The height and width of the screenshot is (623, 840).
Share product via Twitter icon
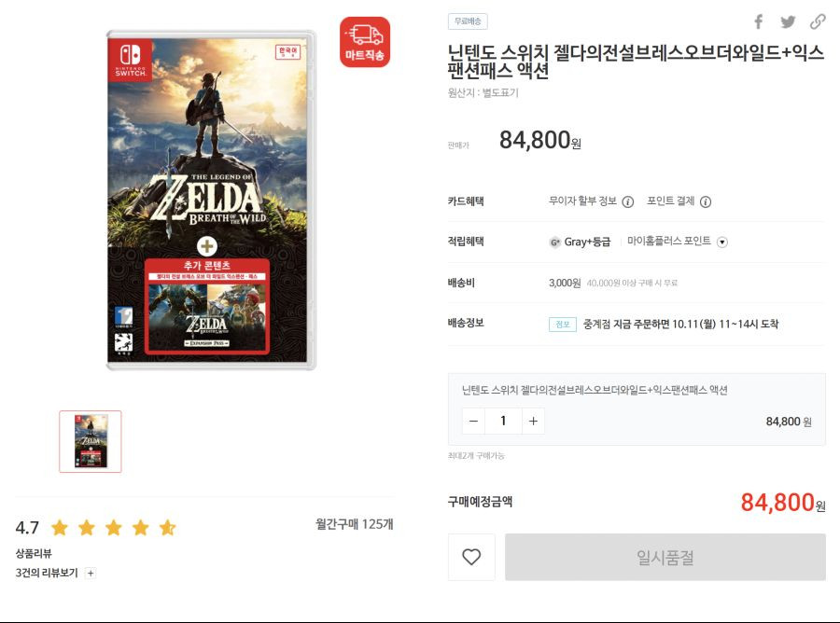click(788, 22)
